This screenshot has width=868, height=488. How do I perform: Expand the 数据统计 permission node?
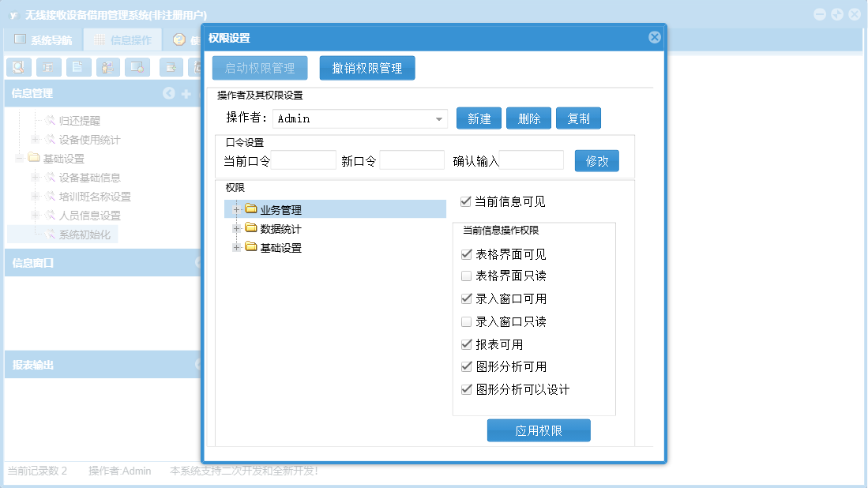(236, 228)
